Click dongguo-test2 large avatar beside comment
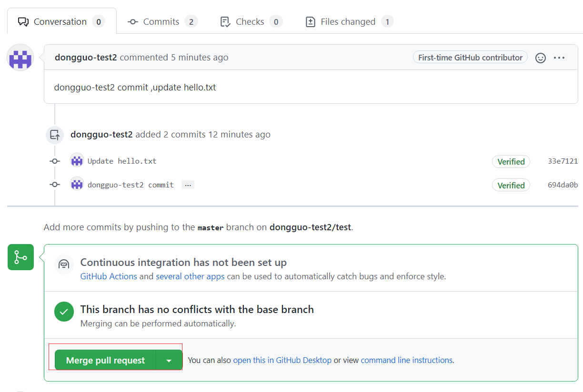The width and height of the screenshot is (583, 392). click(20, 58)
